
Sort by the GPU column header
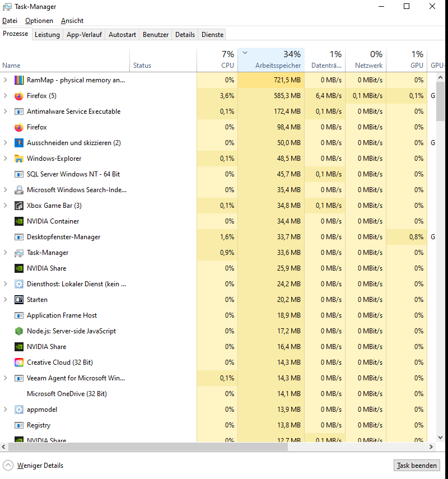point(407,60)
